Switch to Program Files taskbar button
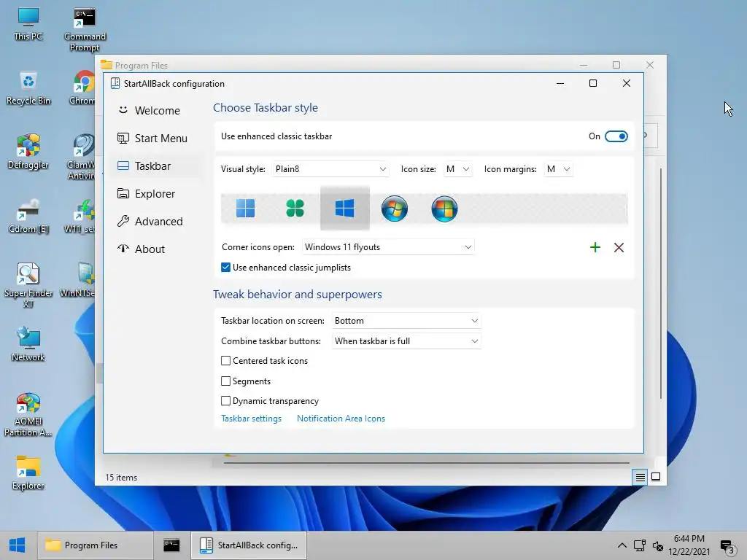 [96, 545]
